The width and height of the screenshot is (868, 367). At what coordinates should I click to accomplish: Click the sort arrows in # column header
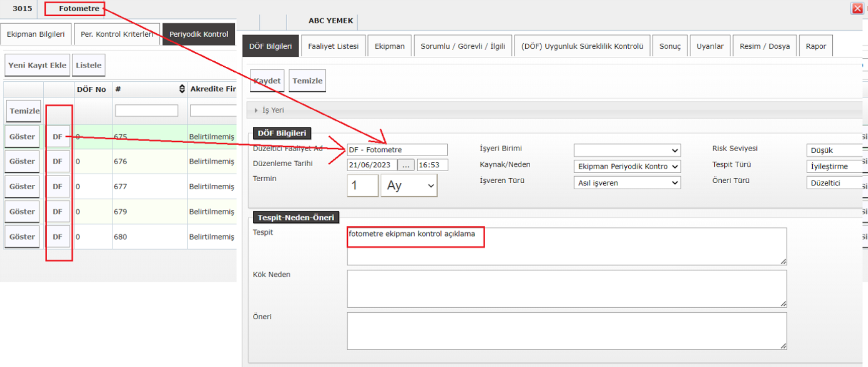(181, 89)
